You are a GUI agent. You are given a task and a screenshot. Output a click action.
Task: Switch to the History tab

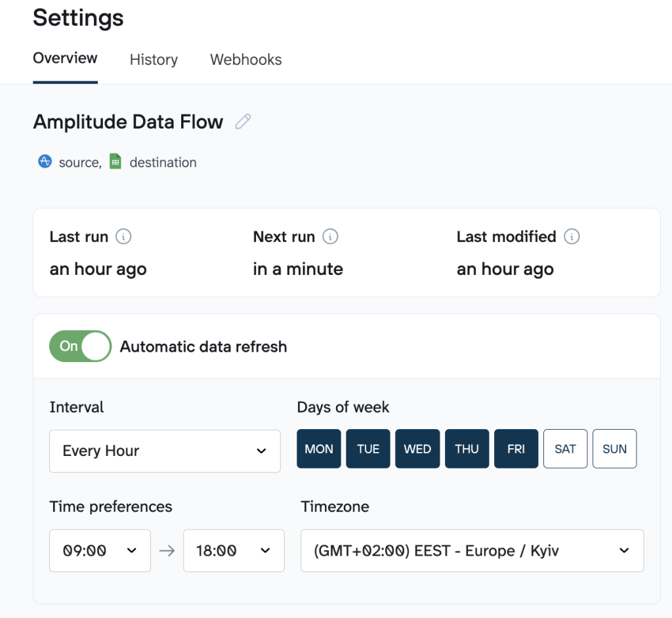coord(154,60)
